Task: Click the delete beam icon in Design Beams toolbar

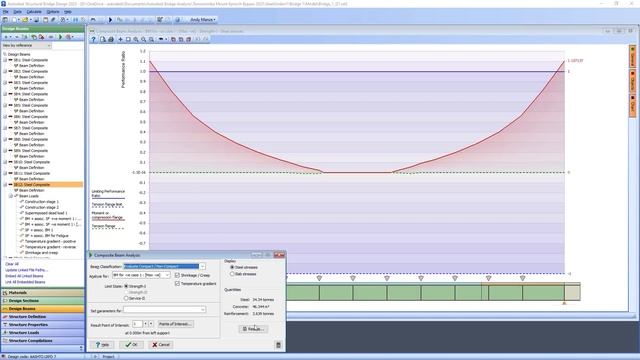Action: pyautogui.click(x=41, y=37)
